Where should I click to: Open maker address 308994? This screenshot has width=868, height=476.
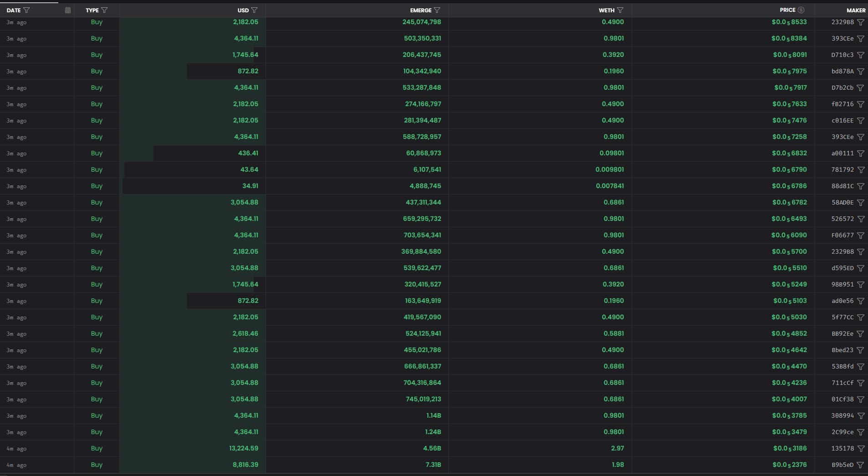[x=842, y=416]
